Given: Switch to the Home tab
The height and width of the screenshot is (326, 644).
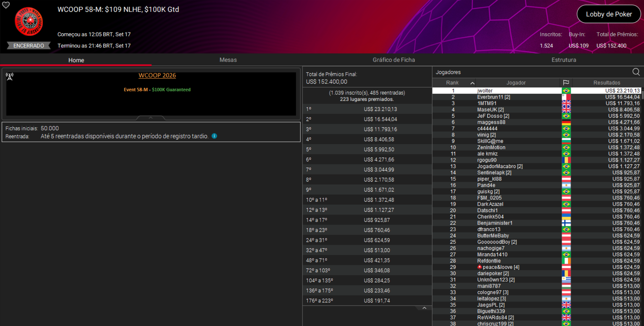Looking at the screenshot, I should point(76,60).
